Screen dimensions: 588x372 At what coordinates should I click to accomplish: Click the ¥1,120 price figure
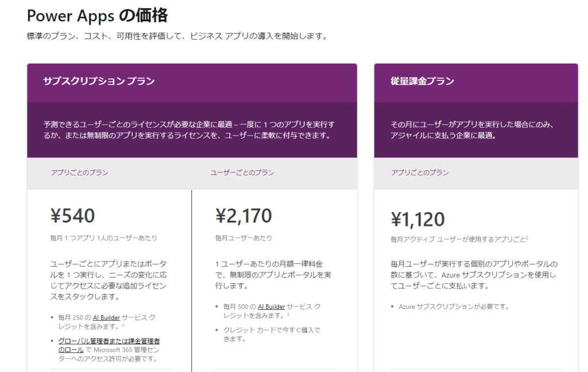click(417, 219)
